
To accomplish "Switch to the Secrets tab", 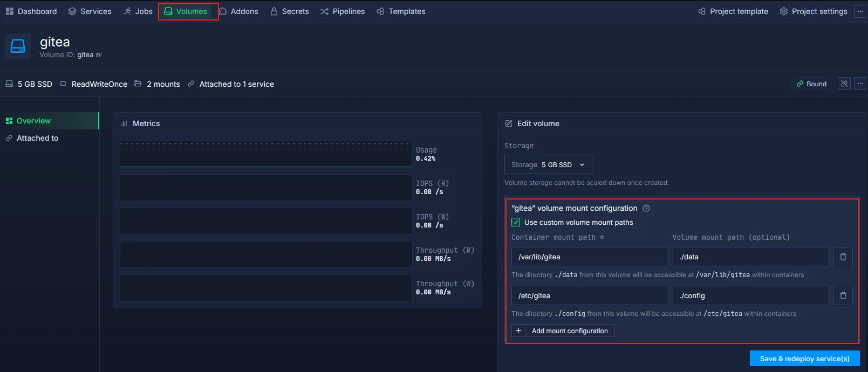I will (x=290, y=11).
